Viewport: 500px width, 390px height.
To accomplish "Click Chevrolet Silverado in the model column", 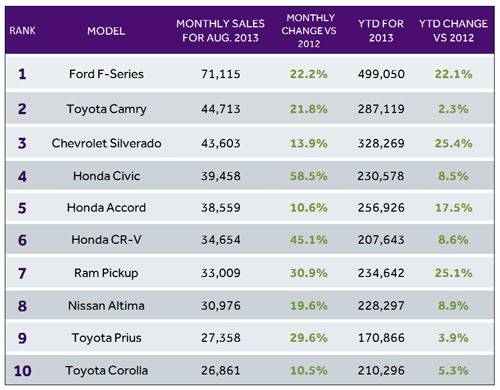I will coord(106,143).
